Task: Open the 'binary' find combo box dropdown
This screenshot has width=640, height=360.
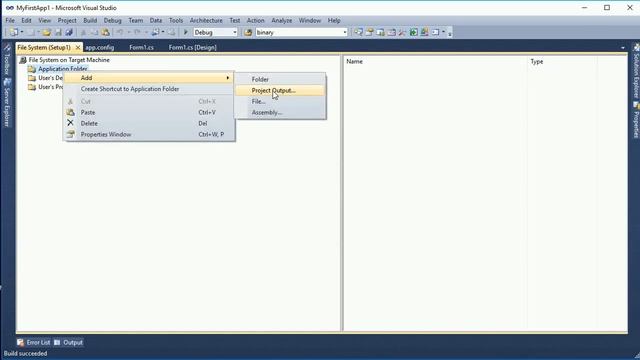Action: coord(345,32)
